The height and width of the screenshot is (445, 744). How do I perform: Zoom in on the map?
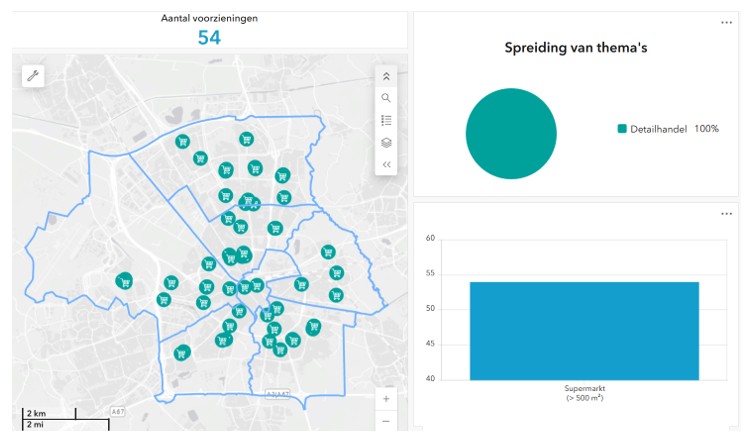click(x=386, y=398)
